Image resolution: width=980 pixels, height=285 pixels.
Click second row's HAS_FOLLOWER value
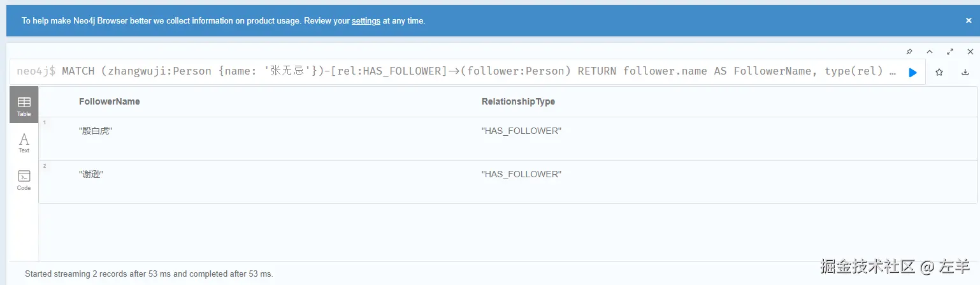[x=521, y=175]
